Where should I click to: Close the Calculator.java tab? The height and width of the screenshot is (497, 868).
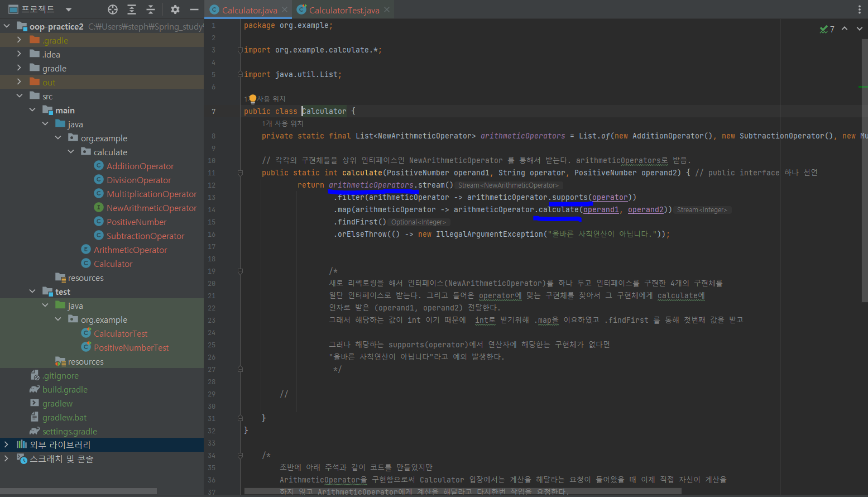coord(285,9)
